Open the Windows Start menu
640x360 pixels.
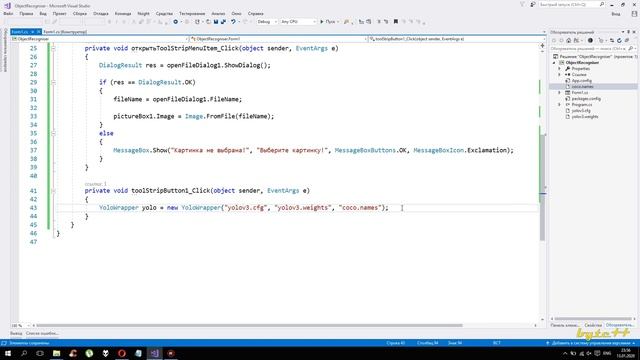[x=8, y=353]
